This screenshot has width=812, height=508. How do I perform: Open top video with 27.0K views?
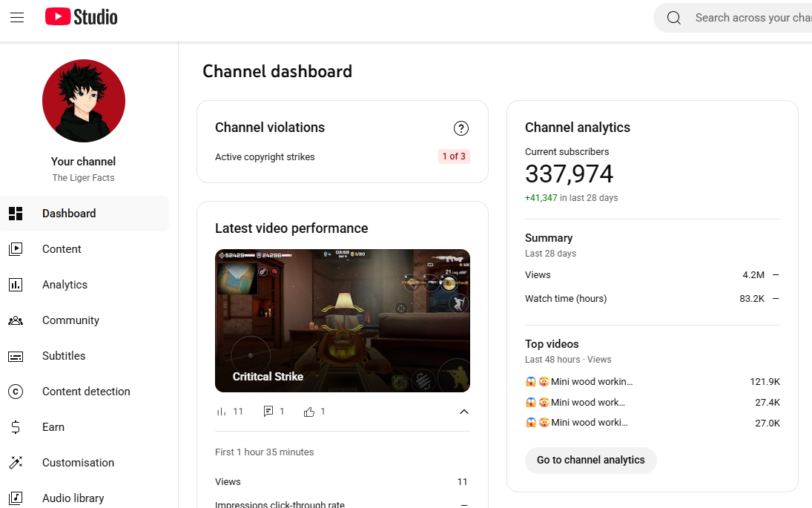(653, 423)
